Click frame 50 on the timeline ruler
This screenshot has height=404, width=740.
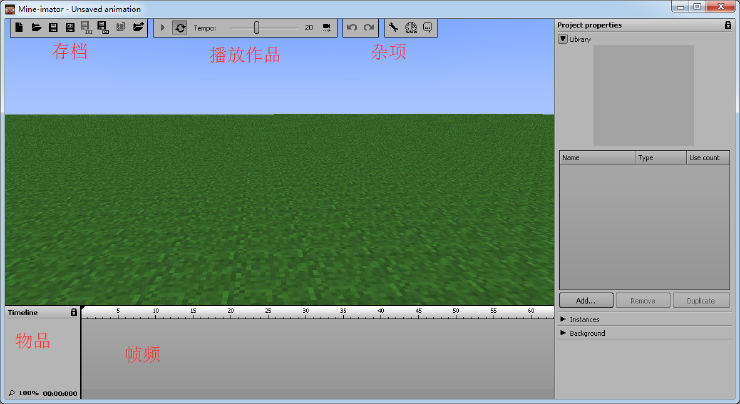[x=456, y=312]
